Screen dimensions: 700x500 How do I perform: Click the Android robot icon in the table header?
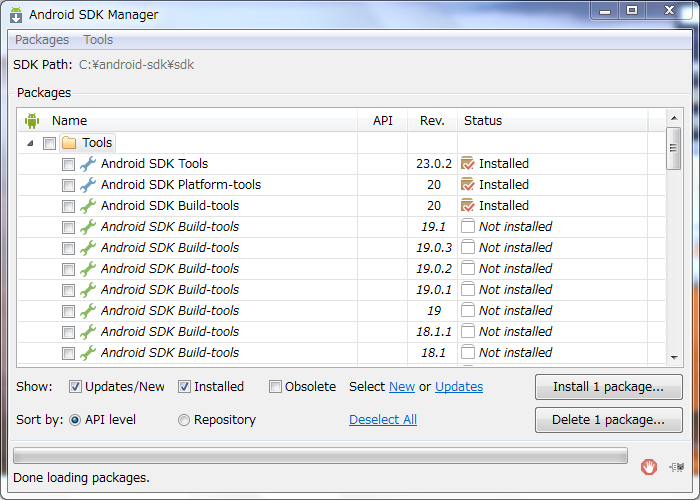pos(32,121)
